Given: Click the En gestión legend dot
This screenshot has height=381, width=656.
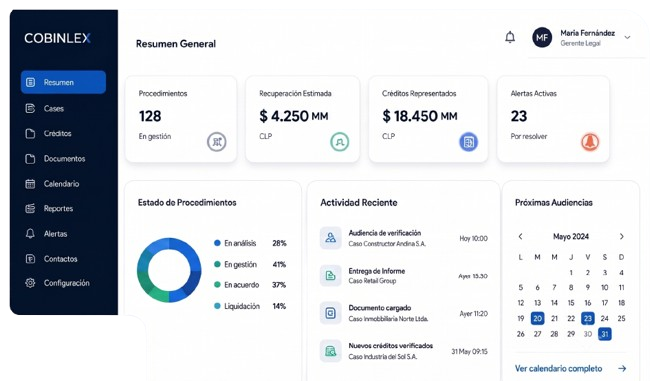Looking at the screenshot, I should [x=217, y=264].
